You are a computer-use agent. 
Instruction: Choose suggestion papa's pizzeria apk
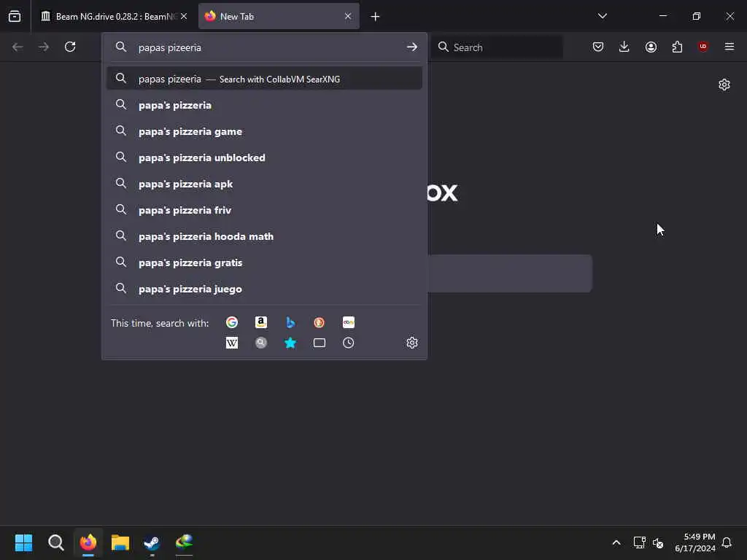tap(264, 184)
